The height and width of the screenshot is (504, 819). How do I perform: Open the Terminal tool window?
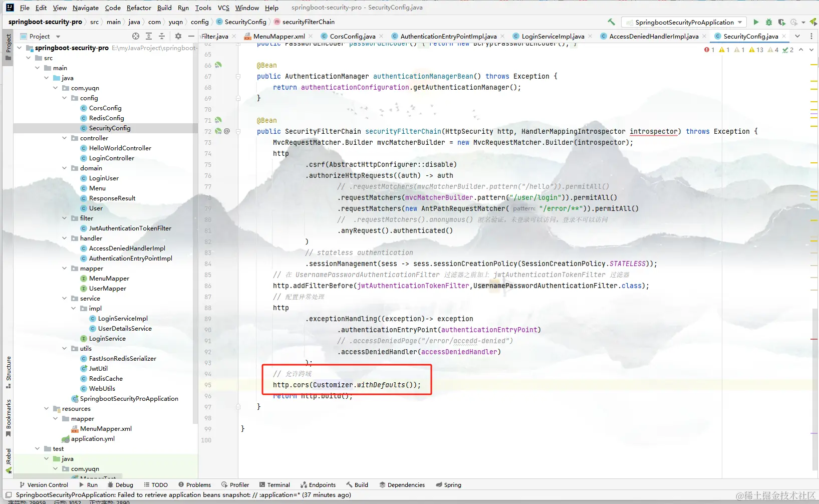275,485
